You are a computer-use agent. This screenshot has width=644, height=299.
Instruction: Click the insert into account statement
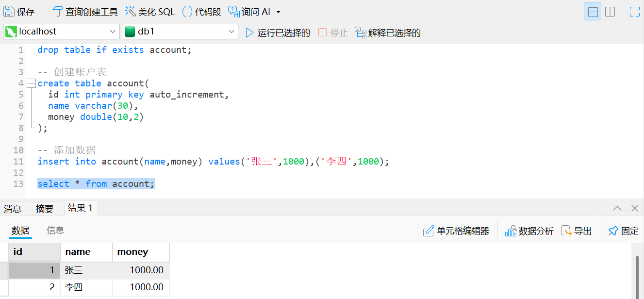tap(213, 162)
